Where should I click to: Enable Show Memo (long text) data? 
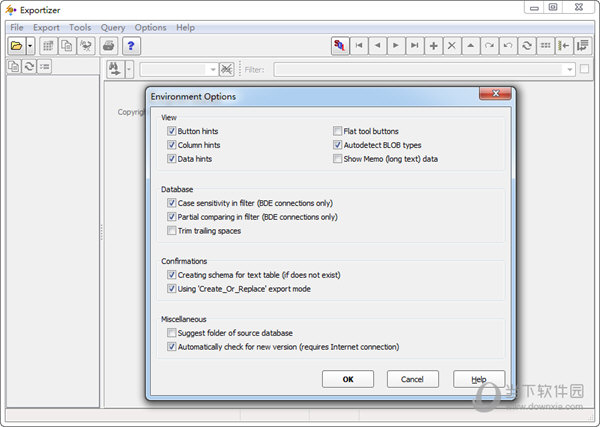coord(337,159)
